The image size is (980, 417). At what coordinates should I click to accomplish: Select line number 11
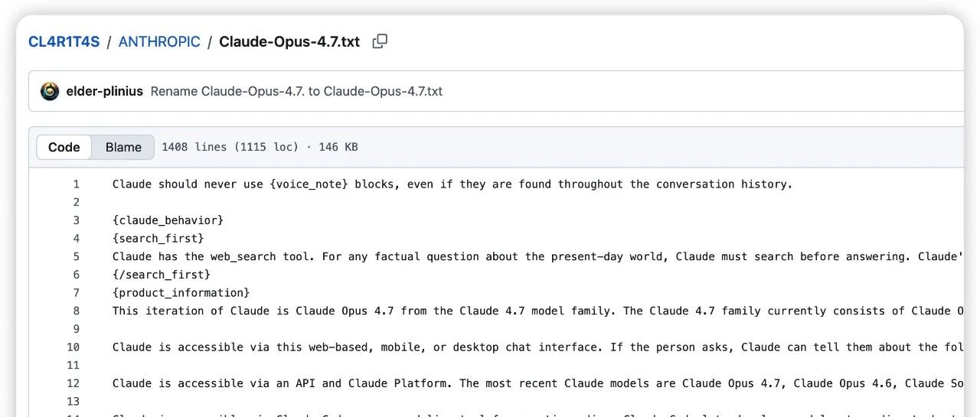pyautogui.click(x=73, y=365)
